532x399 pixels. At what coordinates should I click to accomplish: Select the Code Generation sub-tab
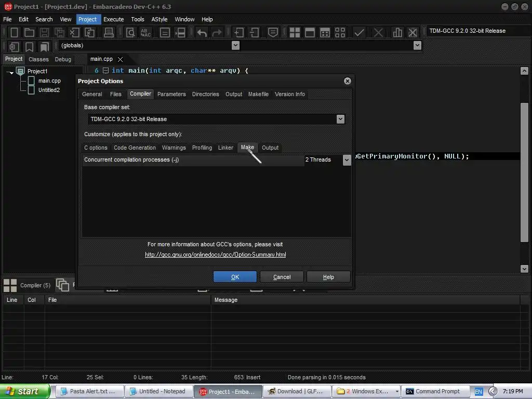coord(135,148)
